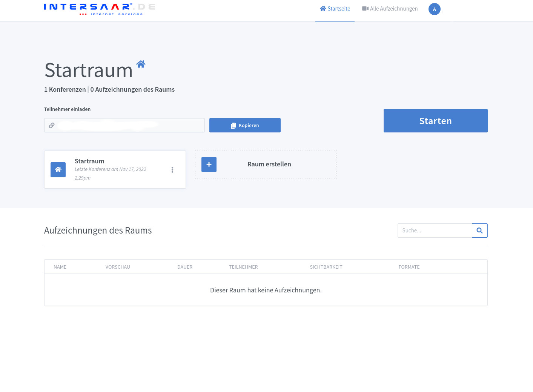The width and height of the screenshot is (533, 392).
Task: Start the conference with Starten
Action: click(x=435, y=121)
